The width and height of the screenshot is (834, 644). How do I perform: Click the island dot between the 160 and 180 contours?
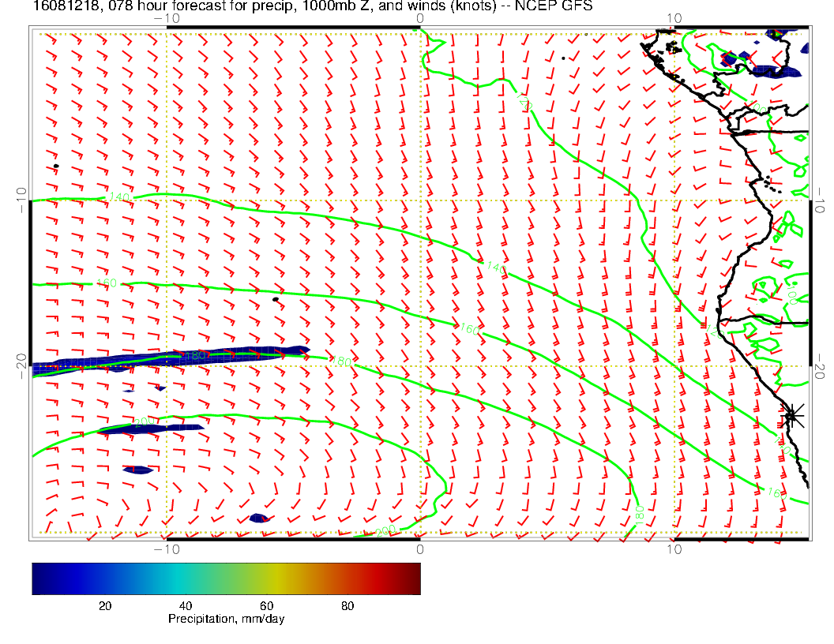pyautogui.click(x=275, y=299)
